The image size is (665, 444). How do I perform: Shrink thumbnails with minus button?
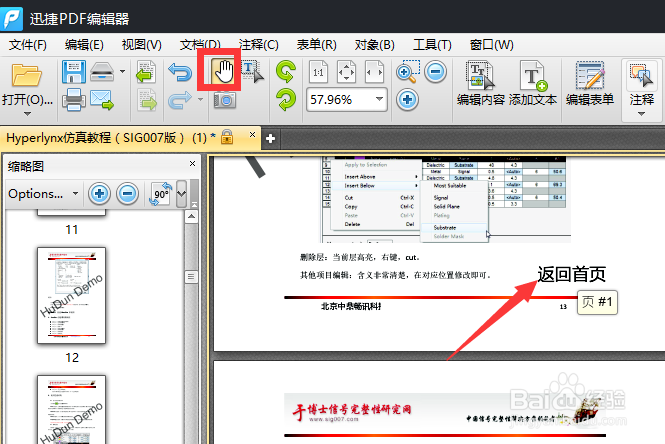tap(127, 194)
